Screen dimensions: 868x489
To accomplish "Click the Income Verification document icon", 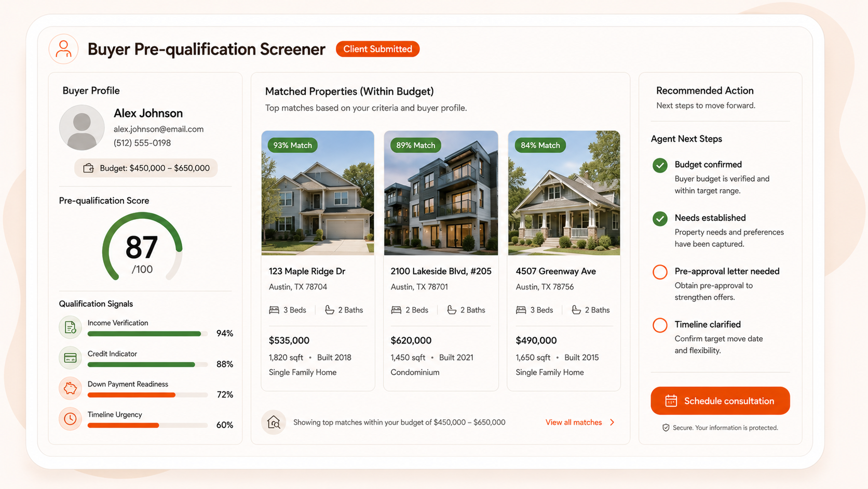I will click(70, 327).
